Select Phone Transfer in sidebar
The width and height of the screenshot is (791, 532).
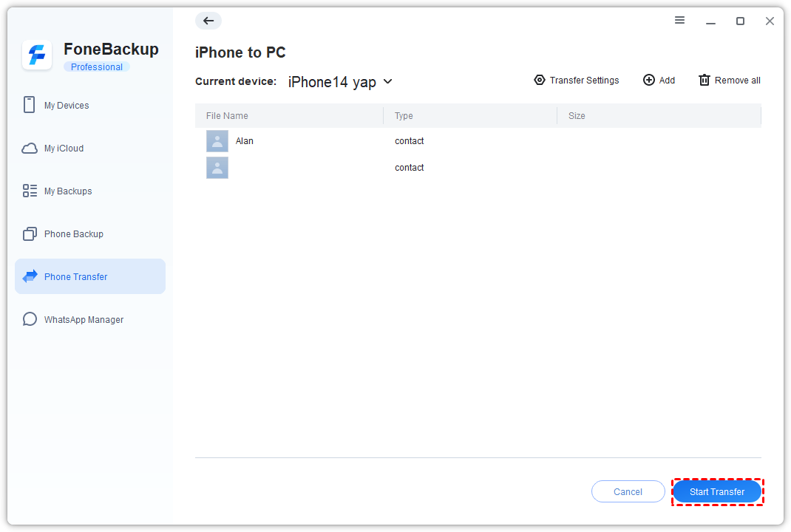click(x=89, y=276)
